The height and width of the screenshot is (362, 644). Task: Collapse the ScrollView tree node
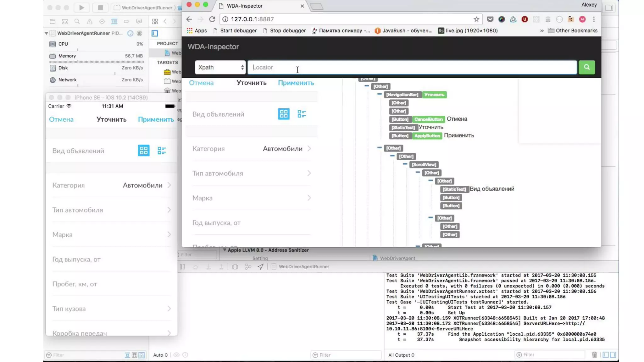pyautogui.click(x=405, y=164)
